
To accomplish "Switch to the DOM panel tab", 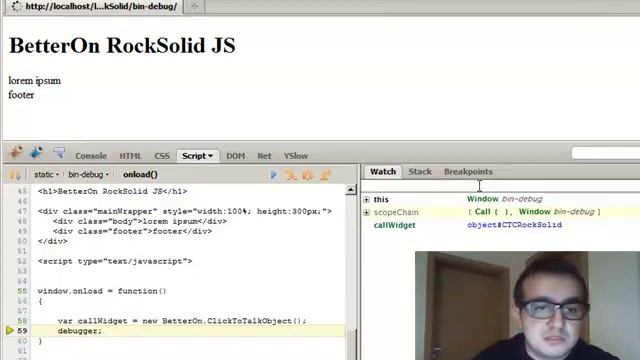I will pos(236,156).
